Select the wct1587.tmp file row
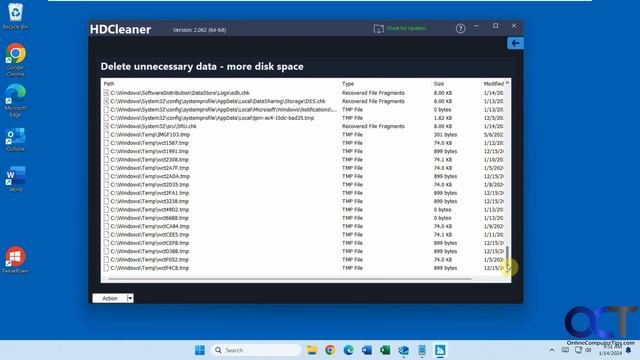The width and height of the screenshot is (640, 360). coord(304,143)
